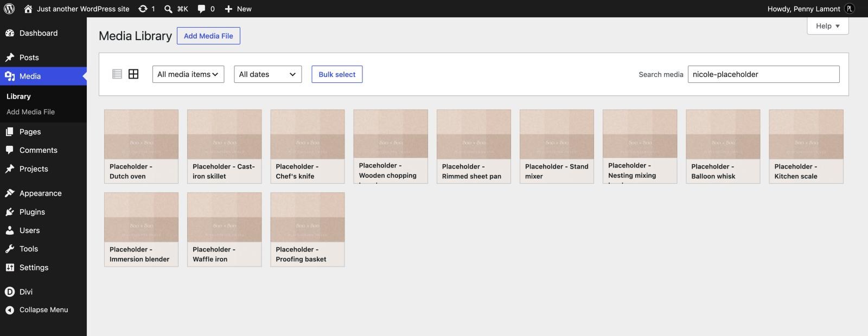Open Placeholder - Kitchen scale thumbnail
The height and width of the screenshot is (336, 868).
click(x=806, y=146)
